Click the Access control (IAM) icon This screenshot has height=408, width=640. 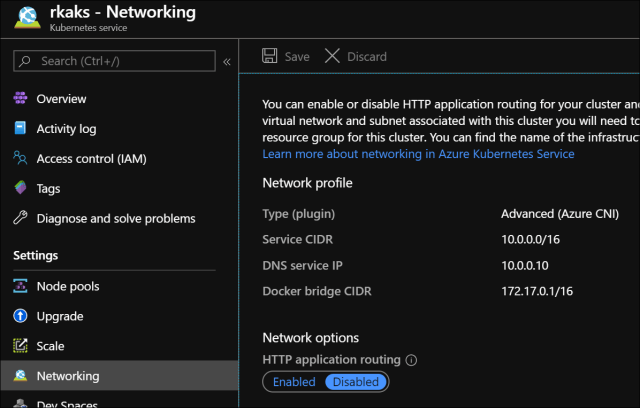tap(20, 158)
